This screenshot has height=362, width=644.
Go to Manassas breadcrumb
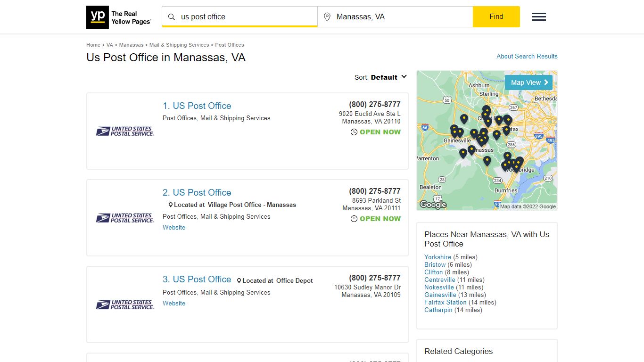coord(131,45)
